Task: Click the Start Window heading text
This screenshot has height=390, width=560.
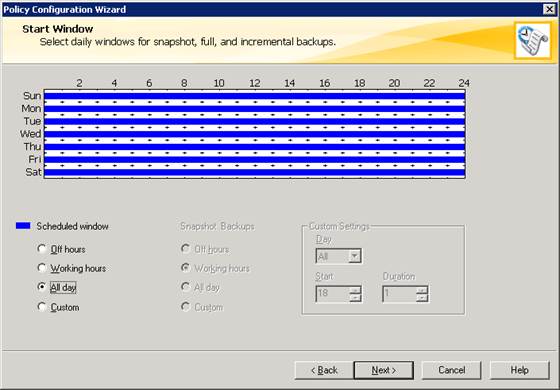Action: [58, 29]
